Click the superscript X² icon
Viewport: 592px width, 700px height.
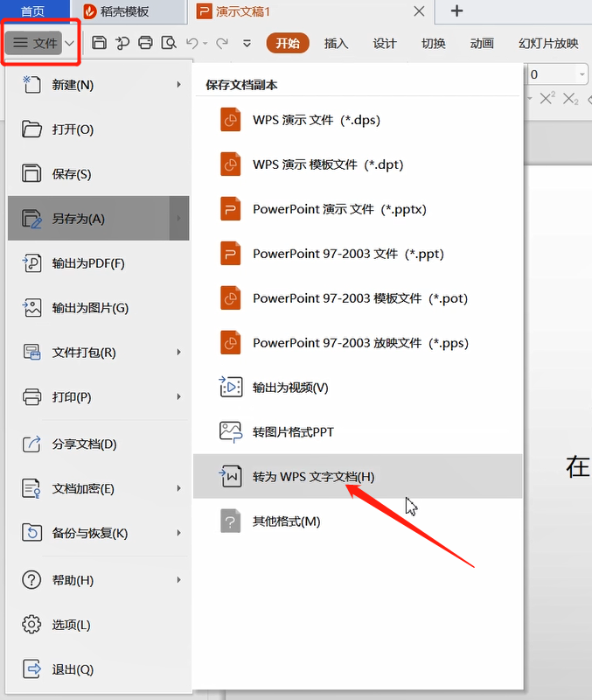click(x=547, y=98)
